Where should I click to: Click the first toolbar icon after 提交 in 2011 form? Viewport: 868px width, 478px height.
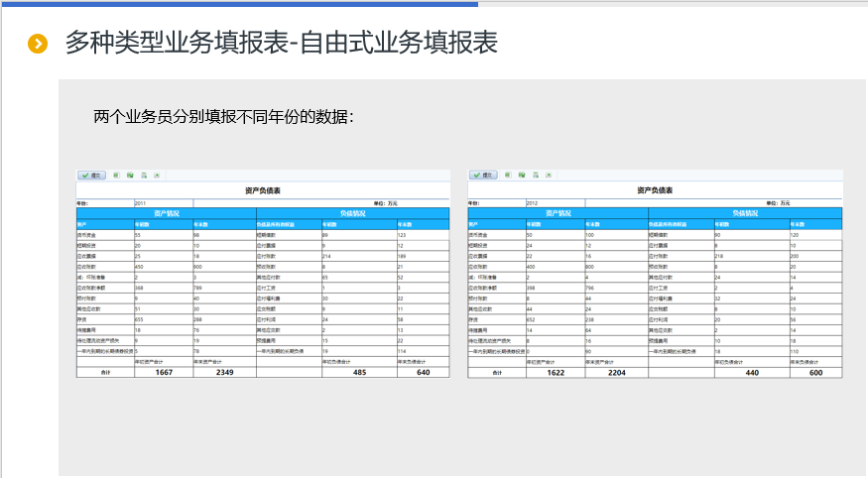117,176
